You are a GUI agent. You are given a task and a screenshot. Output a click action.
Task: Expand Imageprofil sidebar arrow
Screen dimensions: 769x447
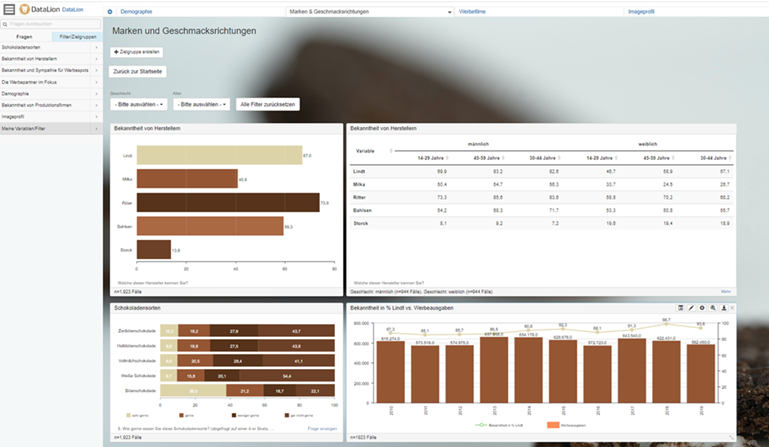[x=96, y=117]
